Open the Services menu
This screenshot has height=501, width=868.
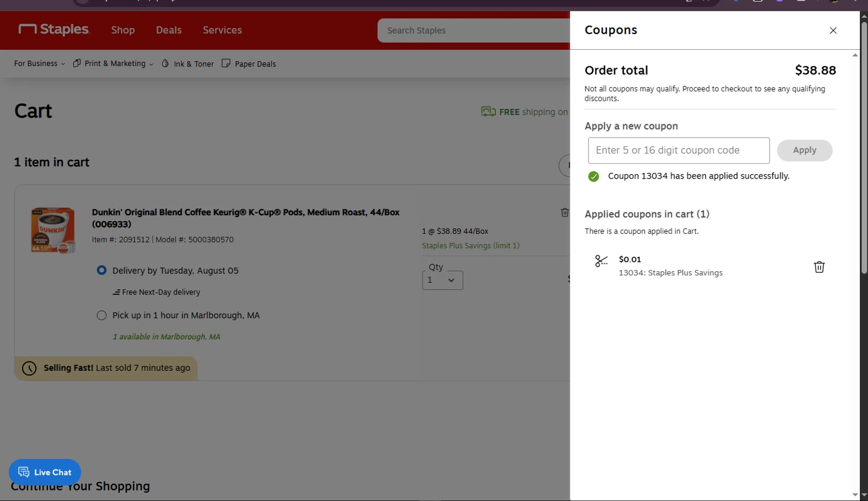222,30
